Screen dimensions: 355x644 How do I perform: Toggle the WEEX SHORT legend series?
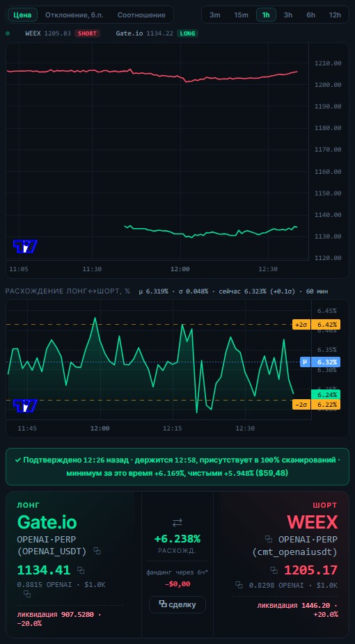pos(63,33)
